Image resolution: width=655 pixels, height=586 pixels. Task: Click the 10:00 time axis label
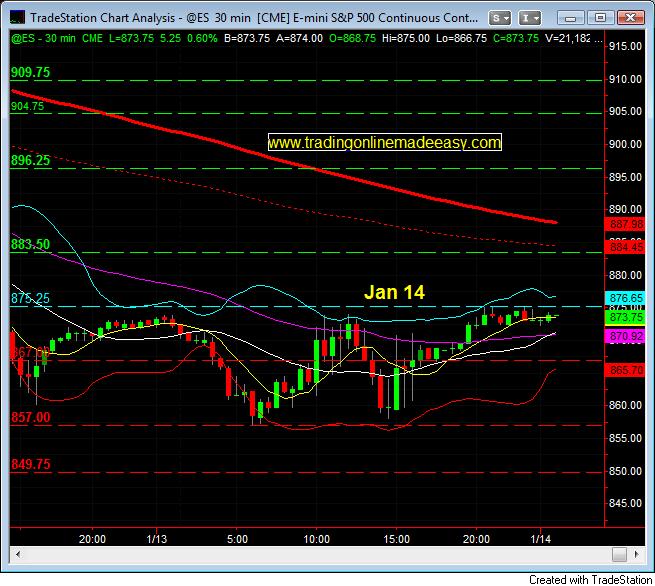click(x=316, y=539)
